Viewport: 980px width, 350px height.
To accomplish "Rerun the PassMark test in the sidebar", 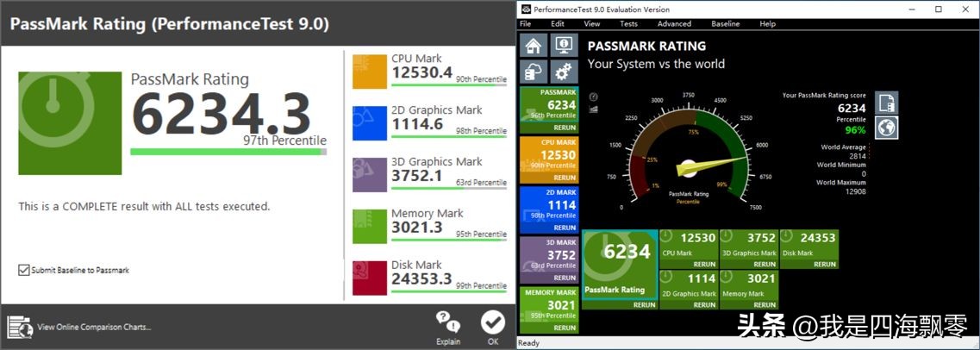I will [x=565, y=128].
